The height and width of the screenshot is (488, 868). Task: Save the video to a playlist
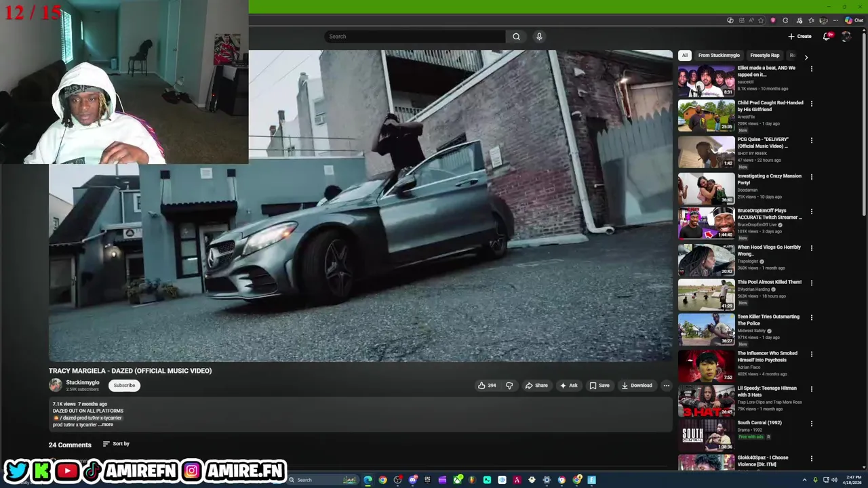click(599, 386)
